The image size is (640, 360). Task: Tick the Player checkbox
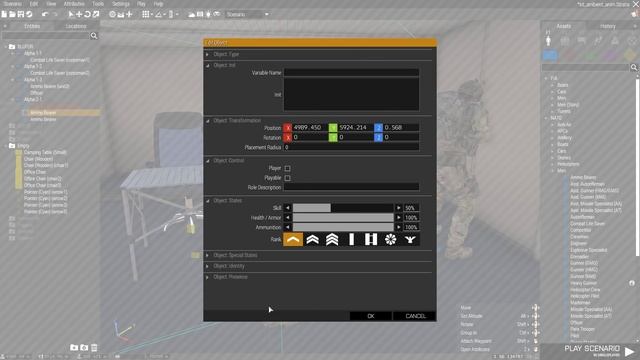287,168
